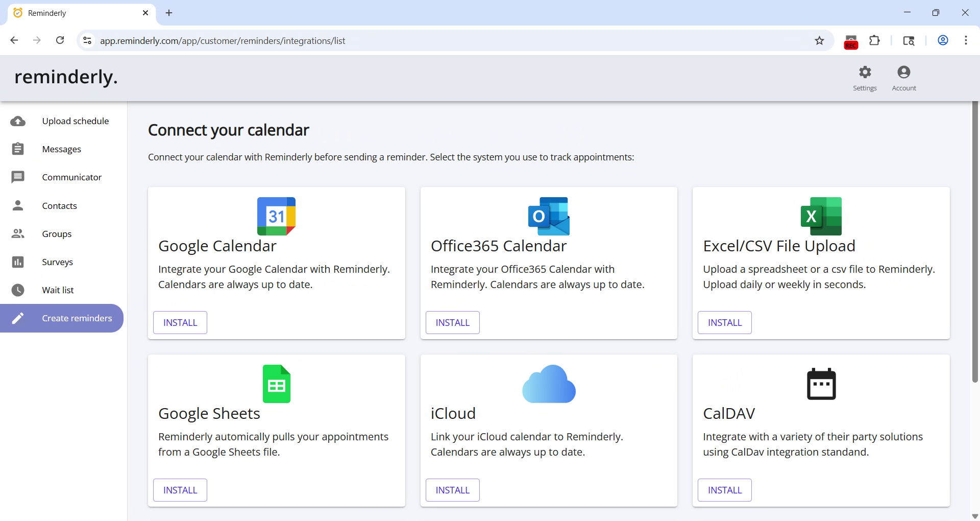
Task: Click the page vertical scrollbar
Action: (975, 242)
